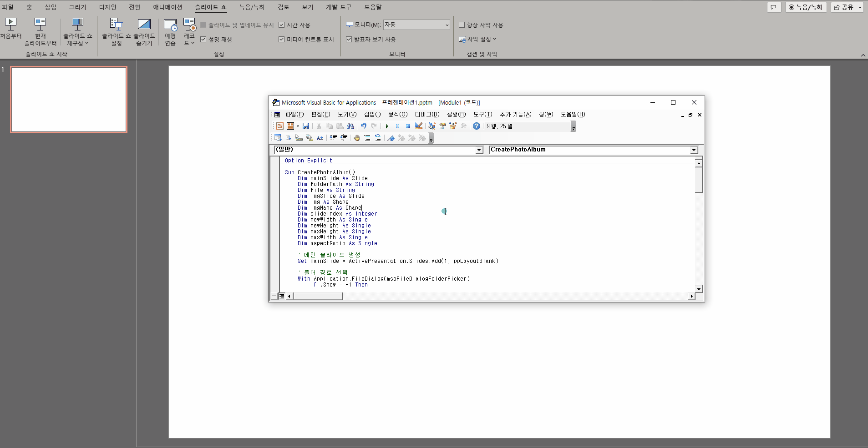The width and height of the screenshot is (868, 448).
Task: Click comments icon at top right
Action: (774, 7)
